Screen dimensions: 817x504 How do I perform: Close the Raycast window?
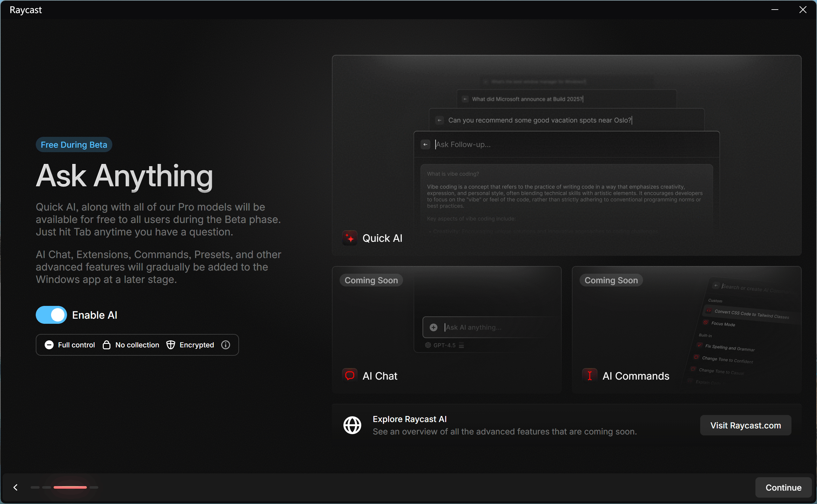coord(803,10)
